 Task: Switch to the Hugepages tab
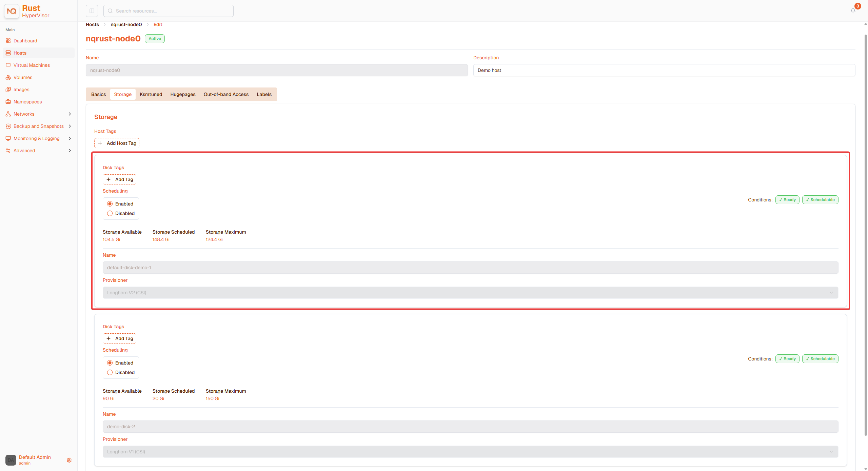click(x=183, y=94)
